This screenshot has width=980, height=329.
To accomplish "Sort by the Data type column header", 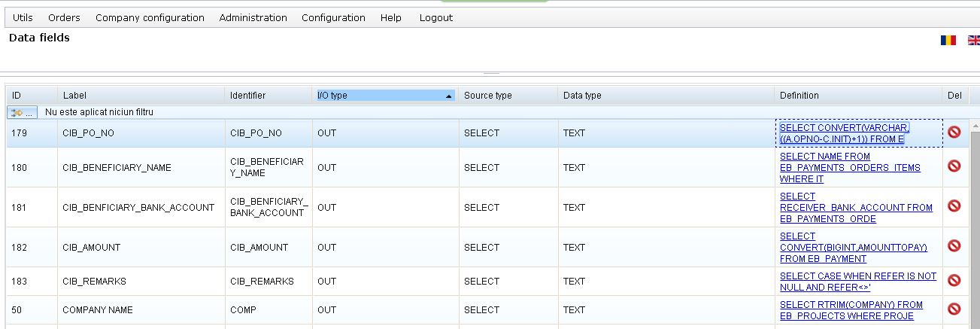I will 582,96.
